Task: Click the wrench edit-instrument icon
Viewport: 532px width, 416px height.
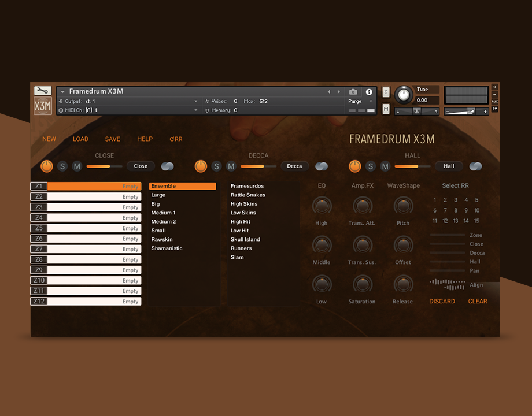Action: tap(43, 91)
